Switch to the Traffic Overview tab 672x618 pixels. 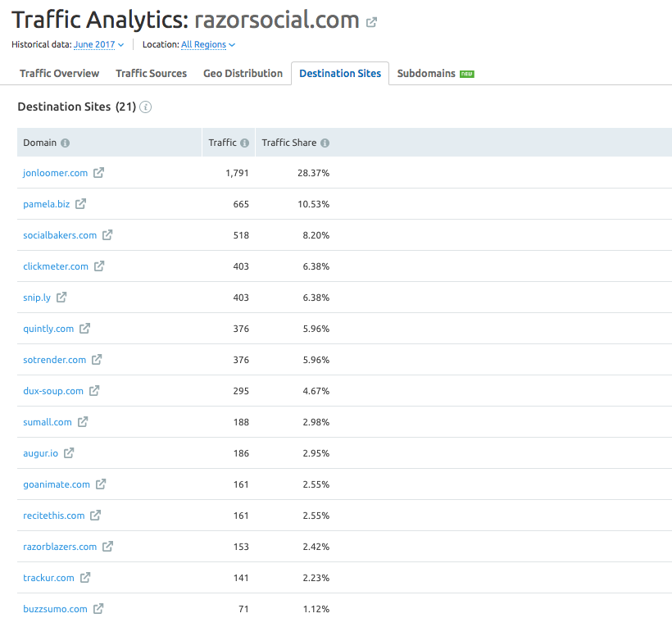[x=58, y=73]
